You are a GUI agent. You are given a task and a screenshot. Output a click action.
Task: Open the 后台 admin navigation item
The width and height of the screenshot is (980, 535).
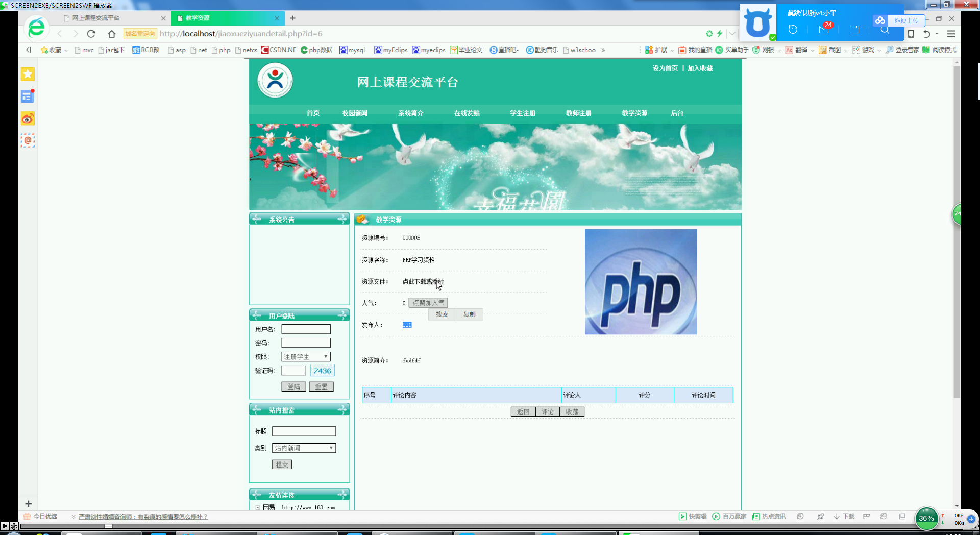click(x=677, y=113)
